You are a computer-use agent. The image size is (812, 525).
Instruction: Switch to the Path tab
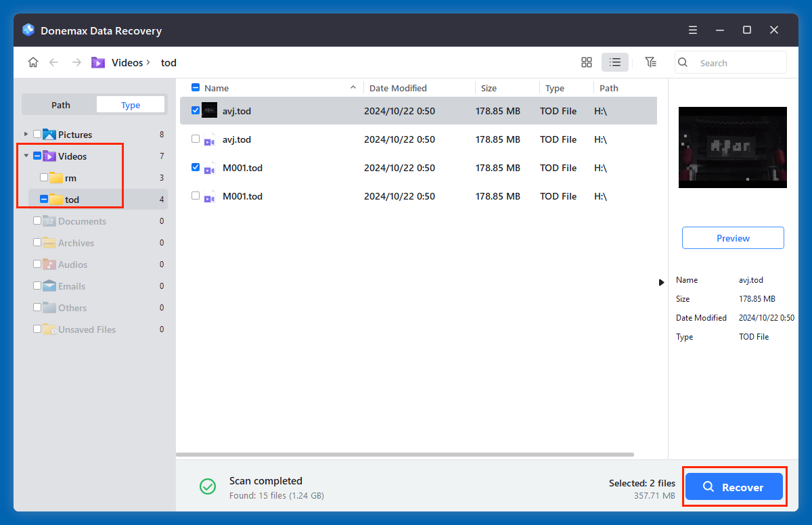coord(60,104)
